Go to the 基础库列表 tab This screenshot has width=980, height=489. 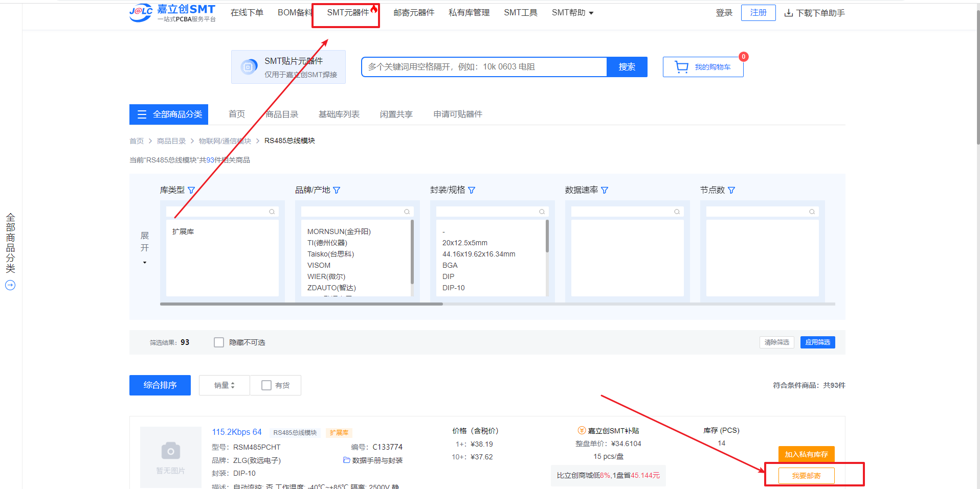pos(339,114)
